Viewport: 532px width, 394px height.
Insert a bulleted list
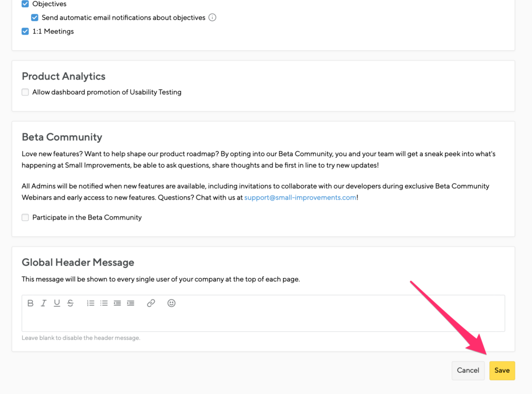(104, 303)
